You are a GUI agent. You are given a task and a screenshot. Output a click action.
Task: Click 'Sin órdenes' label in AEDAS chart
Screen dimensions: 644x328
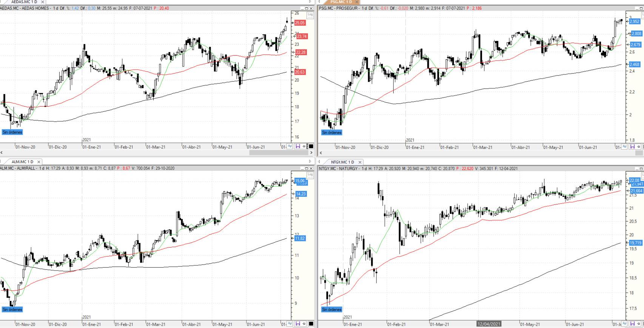tap(12, 132)
